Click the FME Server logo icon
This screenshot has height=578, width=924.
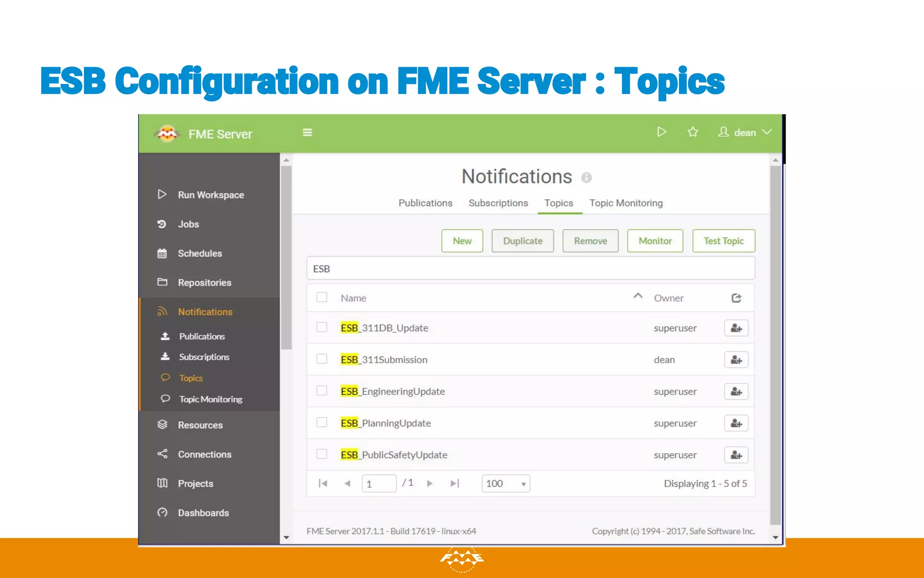[x=167, y=133]
